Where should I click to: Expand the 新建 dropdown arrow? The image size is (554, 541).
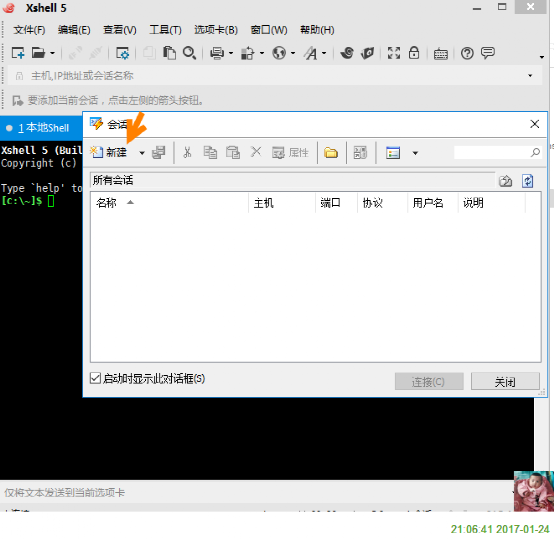pyautogui.click(x=142, y=153)
